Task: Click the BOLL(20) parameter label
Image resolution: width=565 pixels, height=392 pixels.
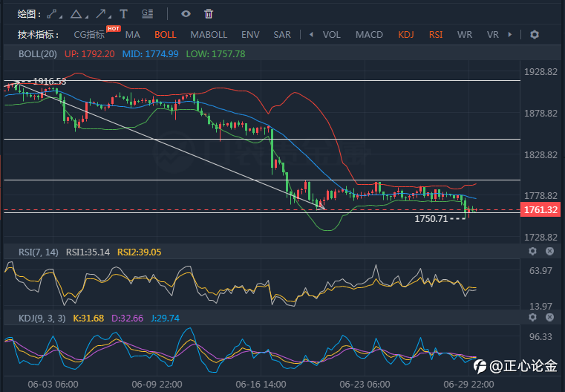Action: (37, 54)
